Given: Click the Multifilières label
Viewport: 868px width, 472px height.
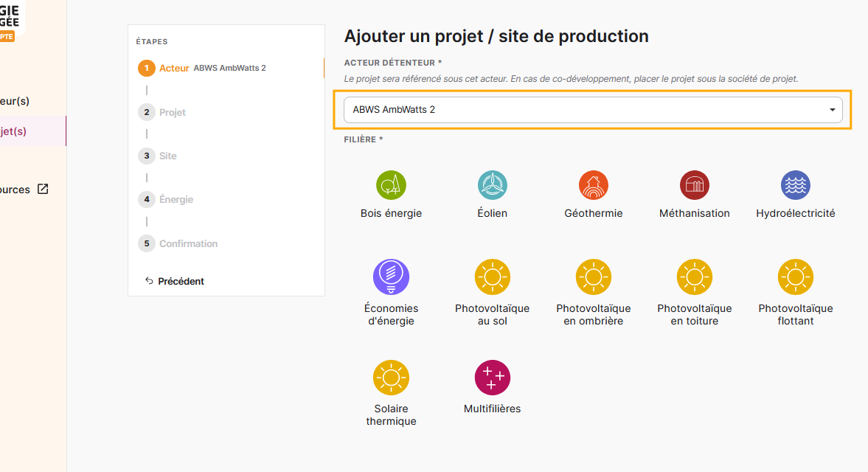Looking at the screenshot, I should [492, 409].
